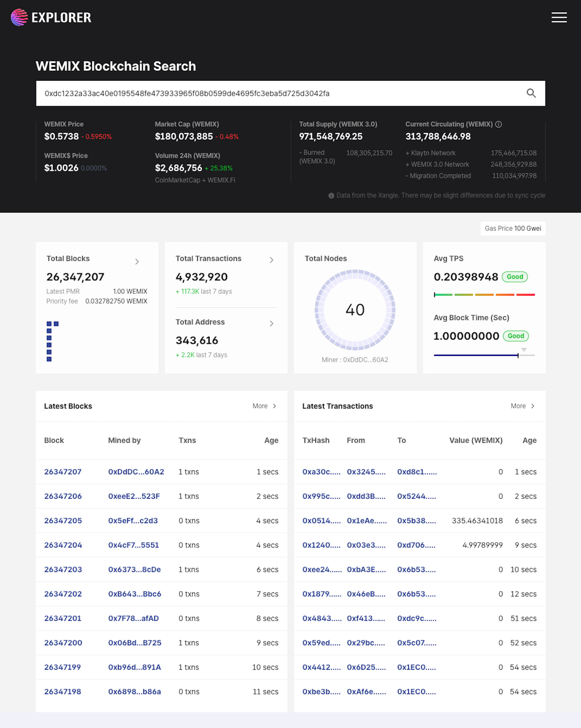Open miner 0xeeE2...523F address

pyautogui.click(x=134, y=496)
